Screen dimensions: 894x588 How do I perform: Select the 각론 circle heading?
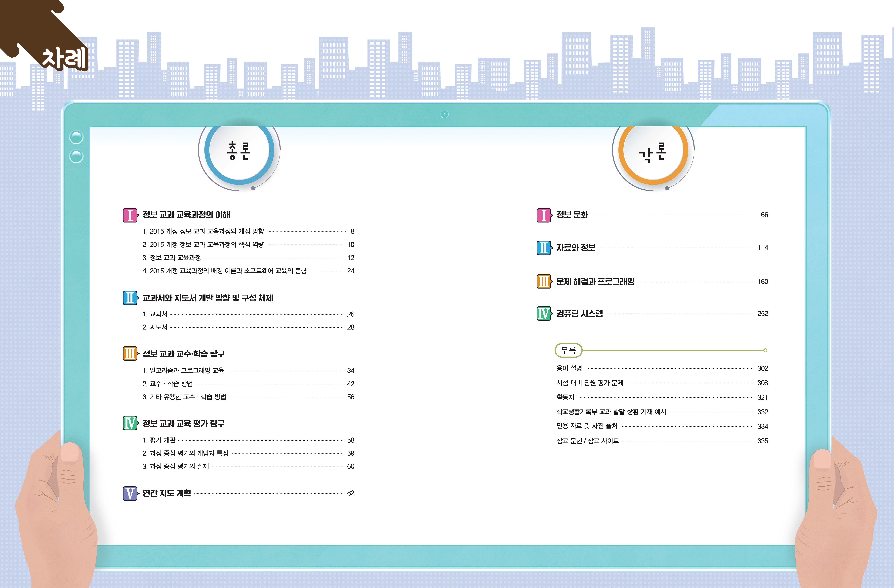click(x=653, y=152)
